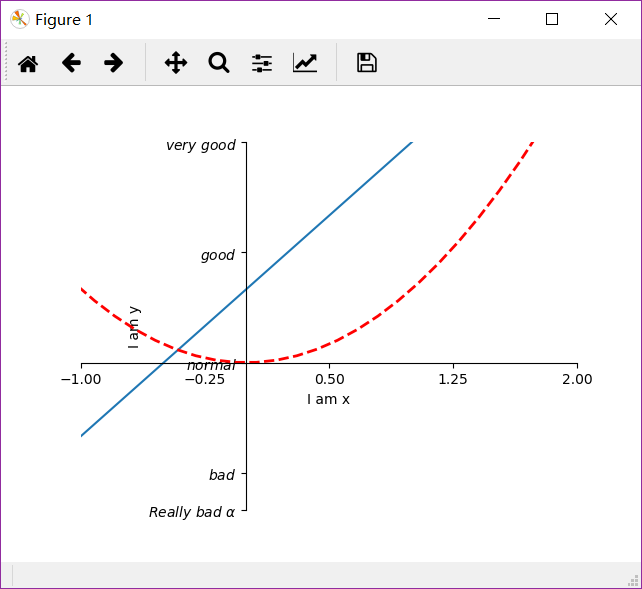642x589 pixels.
Task: Click the 2.00 x-axis tick label
Action: [577, 379]
